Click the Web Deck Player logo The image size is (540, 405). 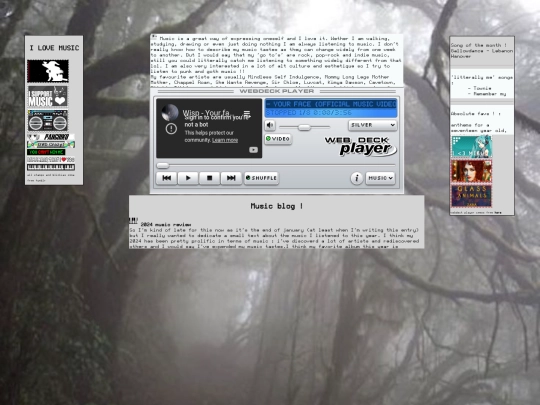click(361, 146)
